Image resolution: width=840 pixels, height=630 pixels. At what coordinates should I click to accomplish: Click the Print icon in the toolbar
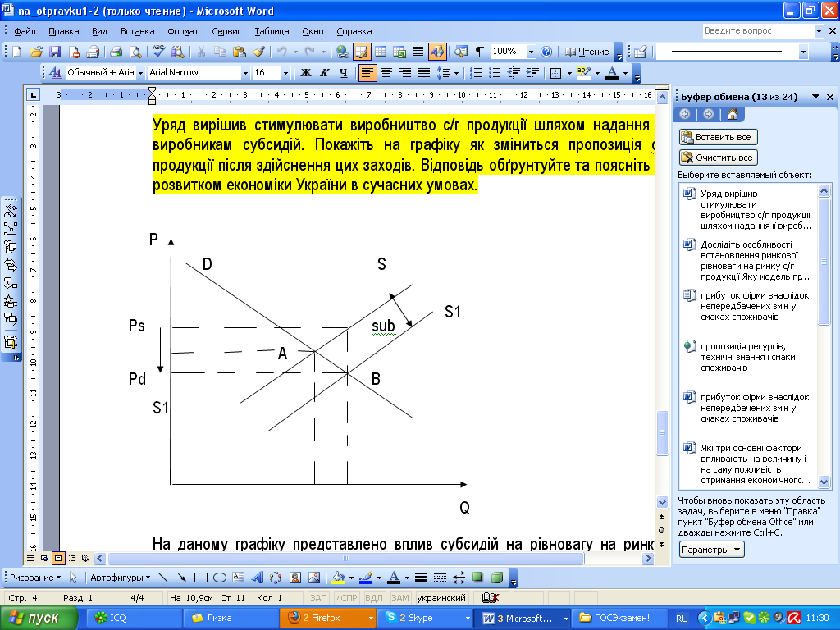pos(116,52)
